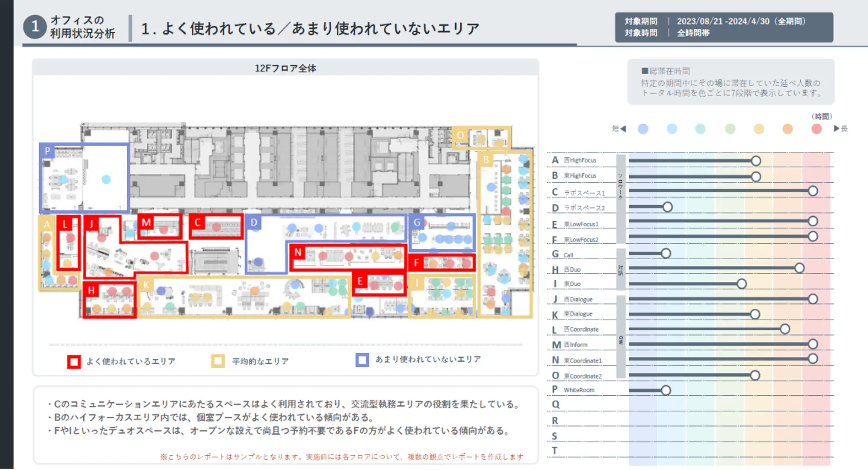868x470 pixels.
Task: Click the blue rarely-used area legend box
Action: 362,360
